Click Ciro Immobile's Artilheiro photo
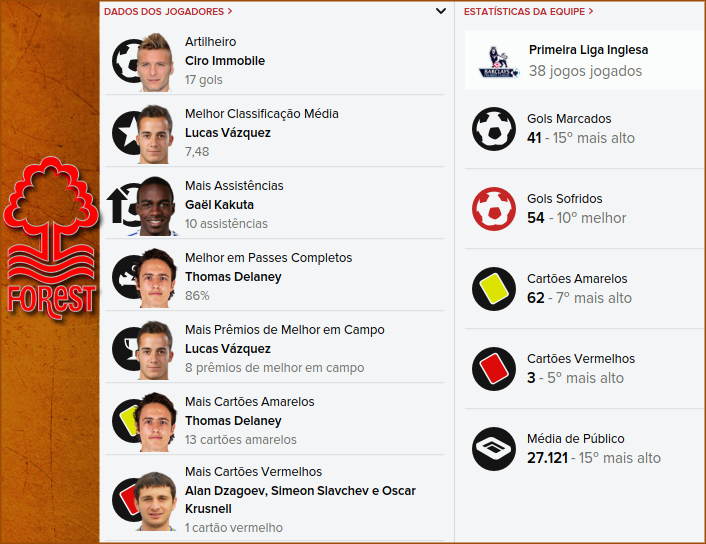The image size is (706, 544). (x=155, y=60)
